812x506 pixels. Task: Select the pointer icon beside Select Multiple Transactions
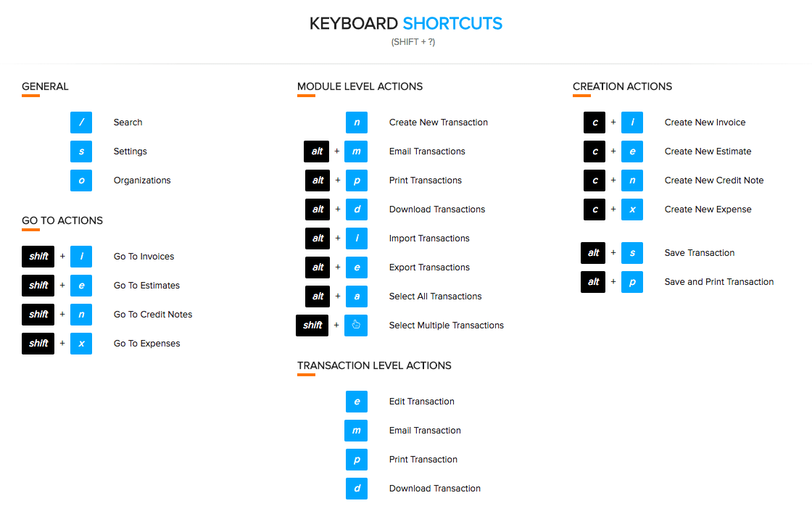(x=356, y=325)
